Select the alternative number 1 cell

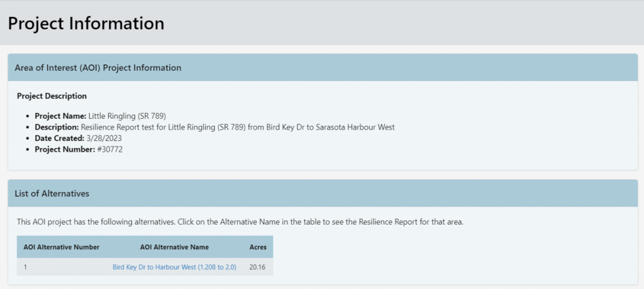pos(26,267)
